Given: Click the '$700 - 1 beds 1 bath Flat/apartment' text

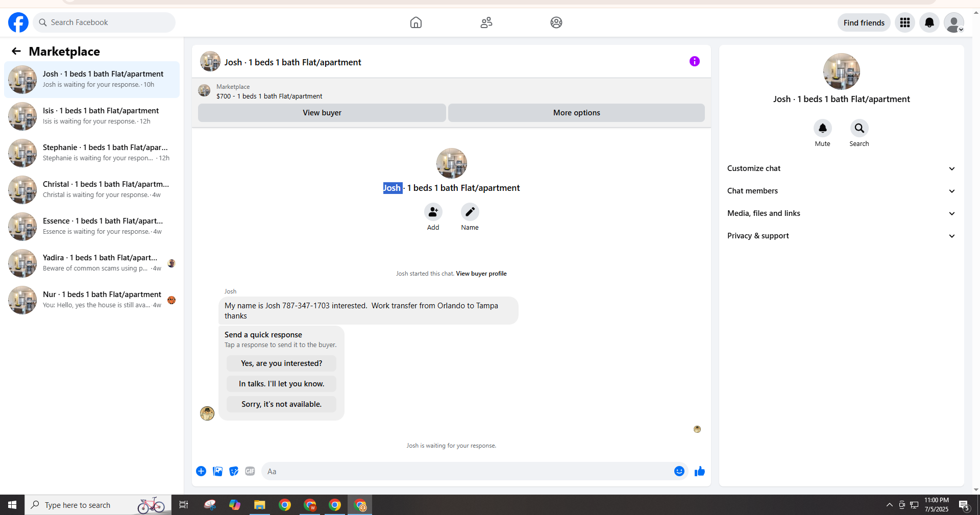Looking at the screenshot, I should 269,96.
